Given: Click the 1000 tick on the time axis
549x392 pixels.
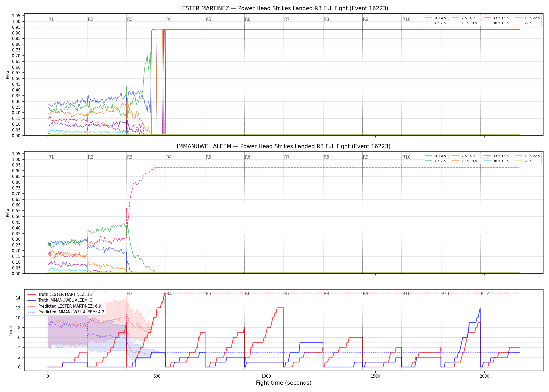Looking at the screenshot, I should [x=266, y=376].
